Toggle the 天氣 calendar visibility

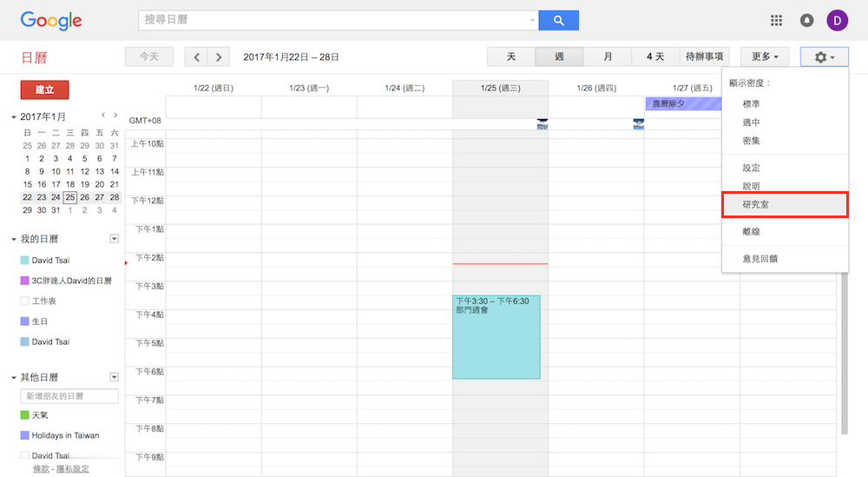tap(25, 415)
